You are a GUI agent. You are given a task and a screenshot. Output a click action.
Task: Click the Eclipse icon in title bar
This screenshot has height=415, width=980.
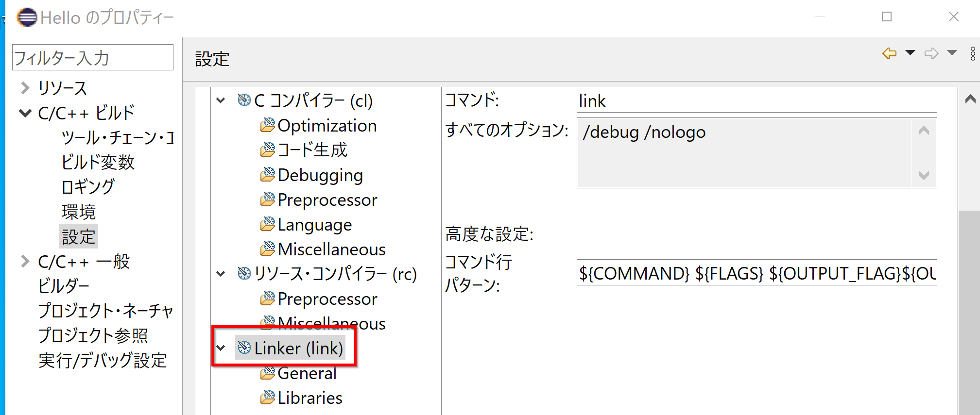[x=27, y=17]
